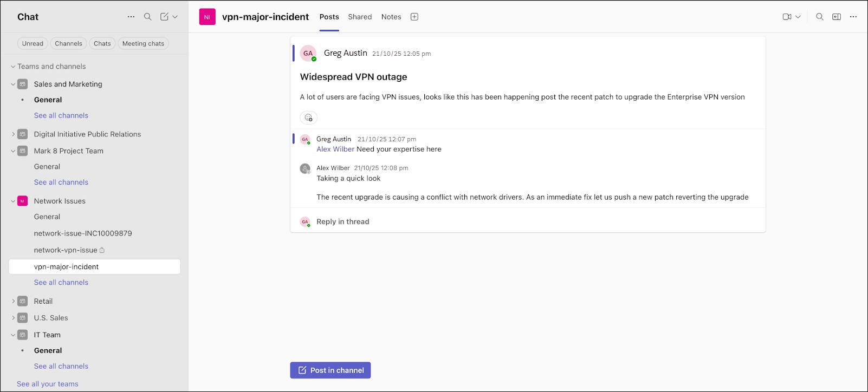Viewport: 868px width, 392px height.
Task: Click the lock icon beside network-vpn-issue
Action: [102, 250]
